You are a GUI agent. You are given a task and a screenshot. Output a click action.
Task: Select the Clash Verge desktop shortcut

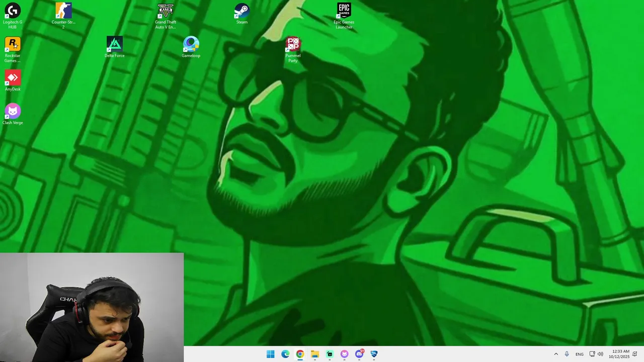(13, 115)
